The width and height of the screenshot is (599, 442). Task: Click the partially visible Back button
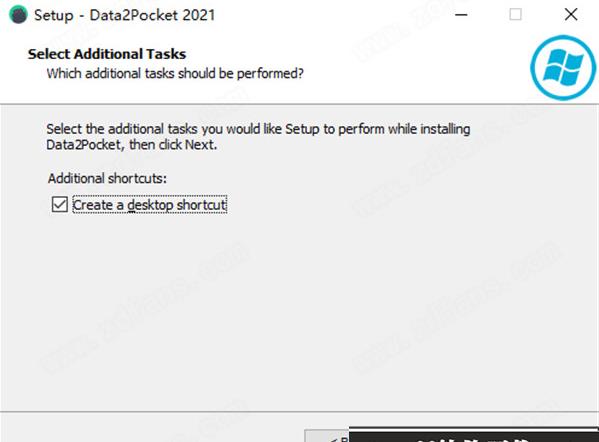pos(327,436)
